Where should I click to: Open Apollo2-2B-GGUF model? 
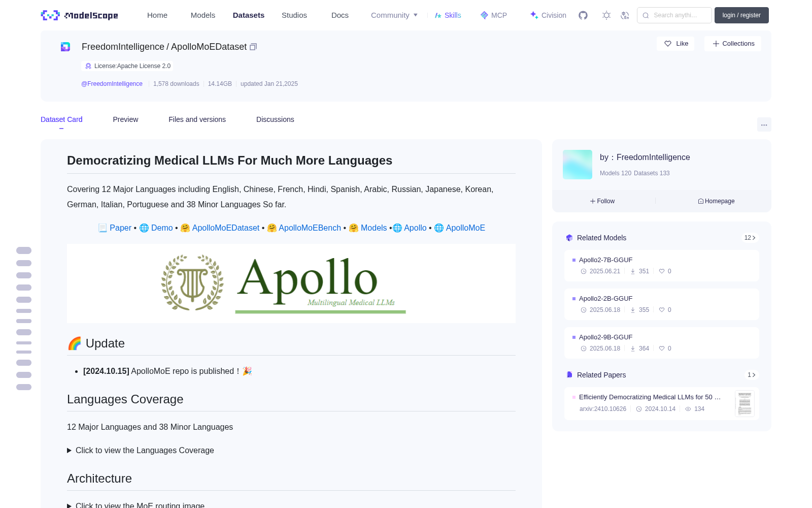coord(662,304)
